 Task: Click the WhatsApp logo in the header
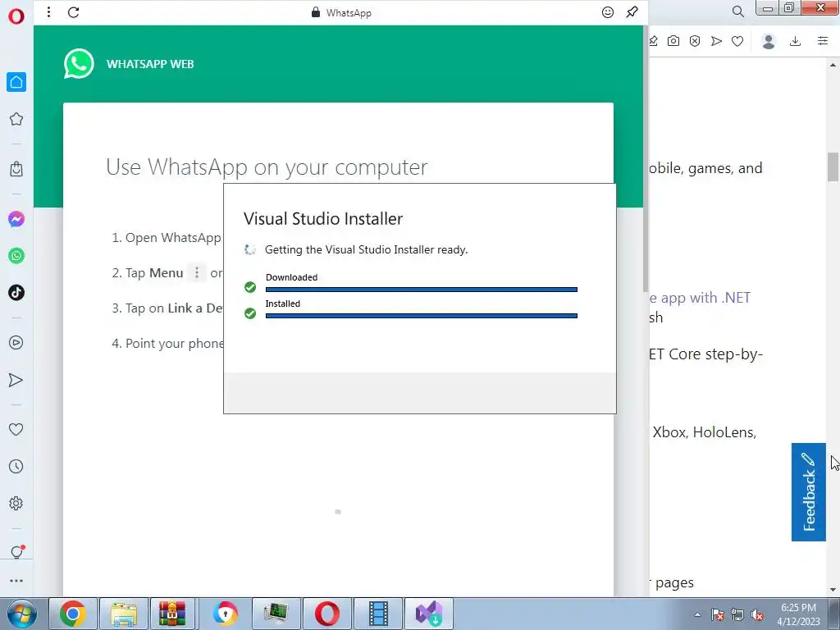pyautogui.click(x=79, y=64)
